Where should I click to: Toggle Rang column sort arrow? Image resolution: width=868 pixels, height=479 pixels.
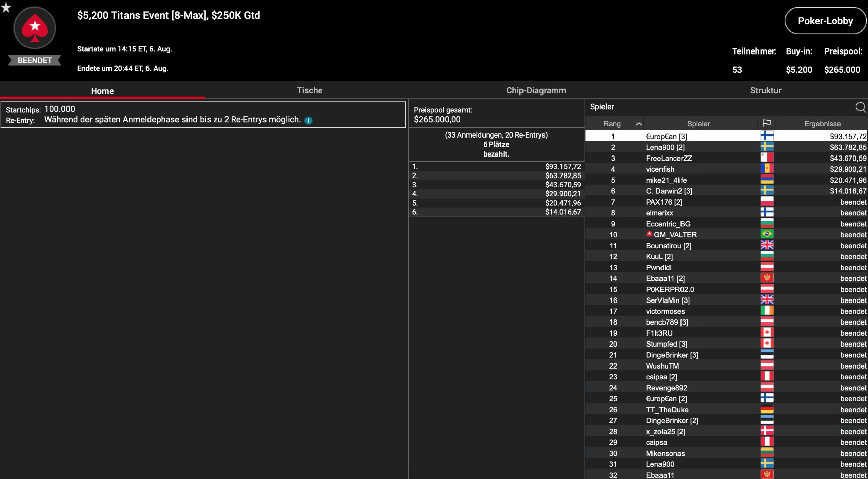[639, 124]
